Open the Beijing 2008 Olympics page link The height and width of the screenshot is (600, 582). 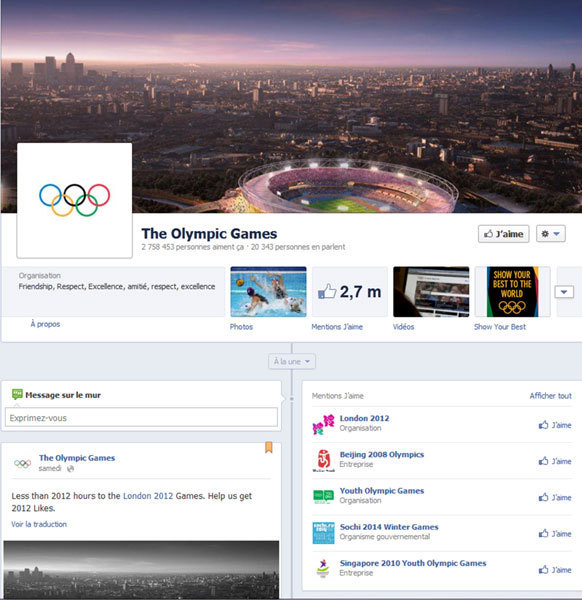382,455
